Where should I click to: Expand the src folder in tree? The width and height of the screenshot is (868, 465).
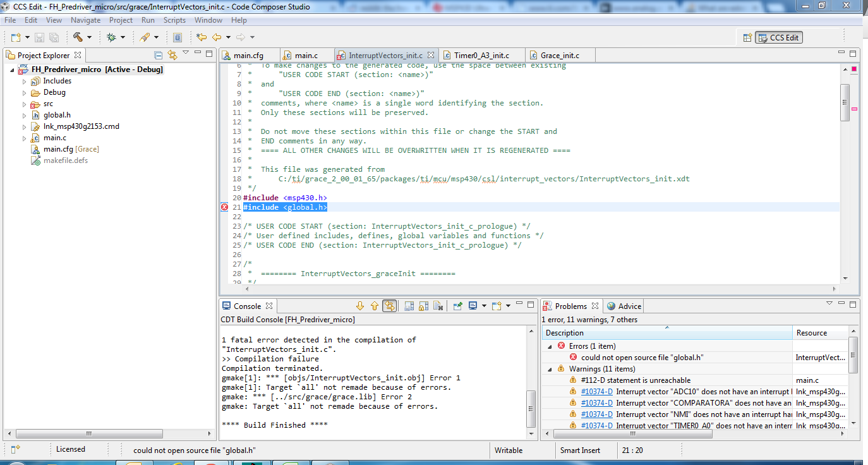pos(25,104)
